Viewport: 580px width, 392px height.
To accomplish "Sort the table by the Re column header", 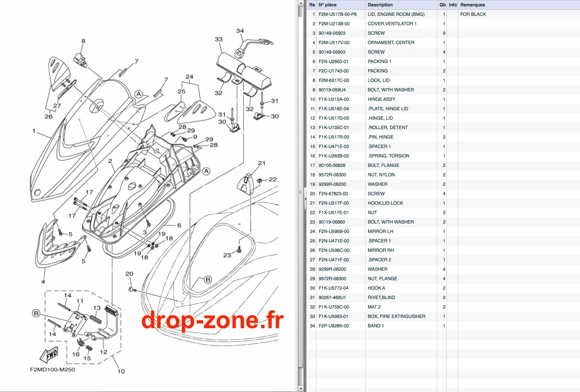I will (x=312, y=5).
